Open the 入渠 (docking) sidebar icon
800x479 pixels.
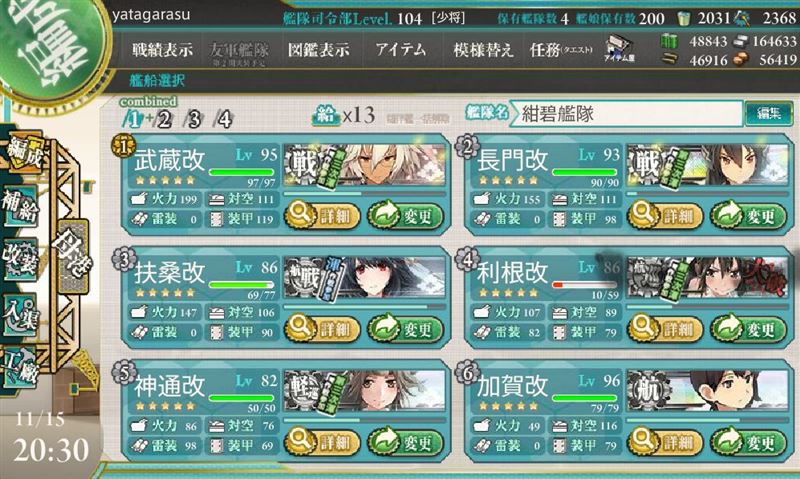[20, 314]
